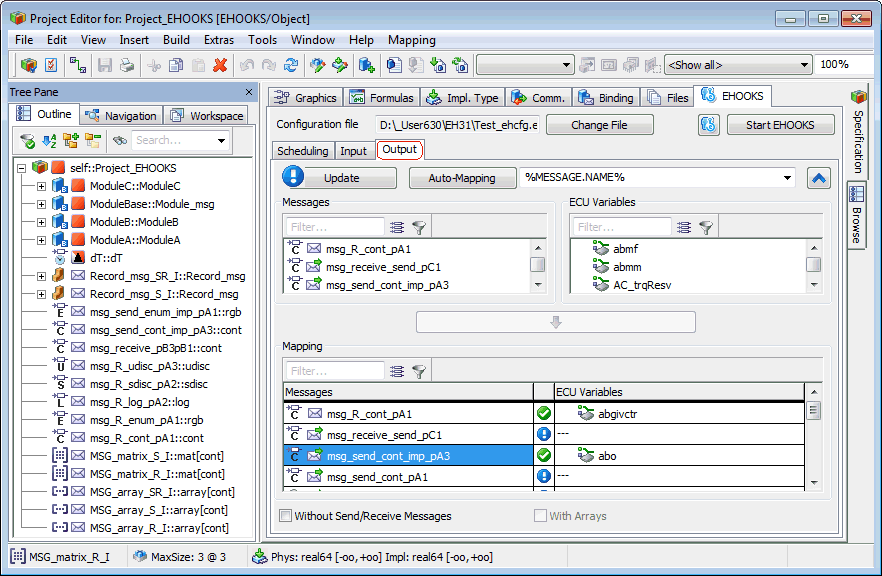Click the Change File button
The width and height of the screenshot is (882, 576).
click(600, 125)
